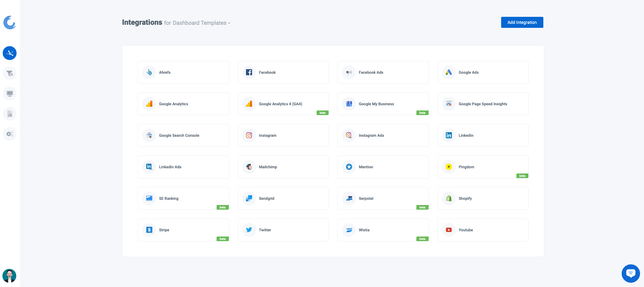Click the Shopify bag icon
Viewport: 644px width, 287px height.
tap(449, 199)
